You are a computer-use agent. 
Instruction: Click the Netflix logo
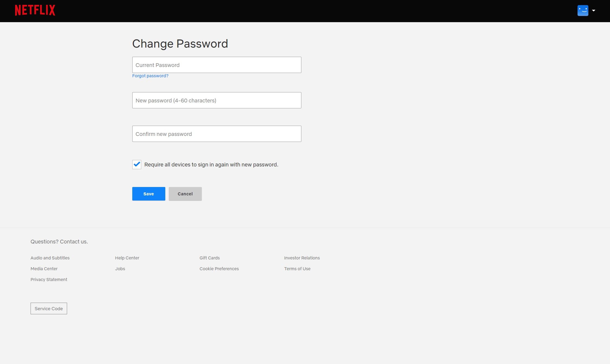pyautogui.click(x=35, y=10)
